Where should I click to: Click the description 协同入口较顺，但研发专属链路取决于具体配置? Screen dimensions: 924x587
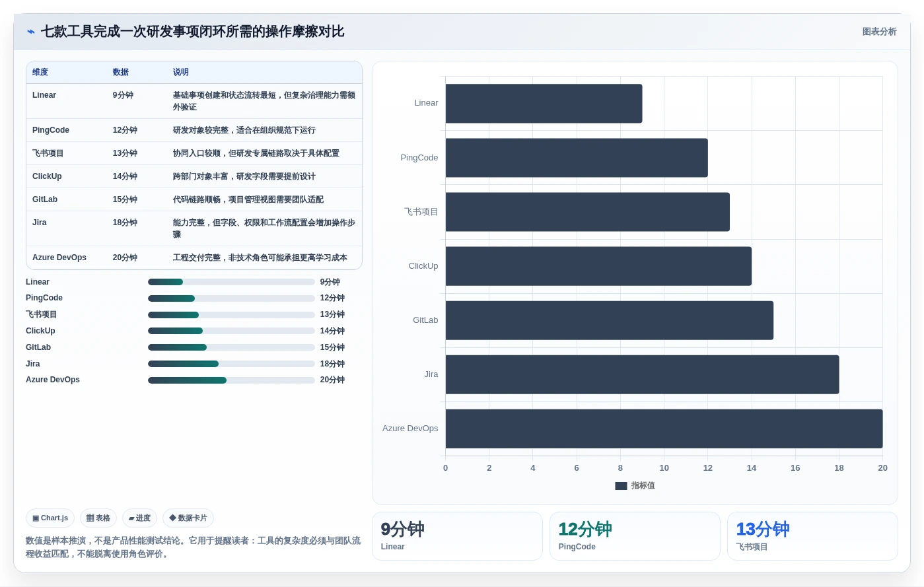pos(256,153)
